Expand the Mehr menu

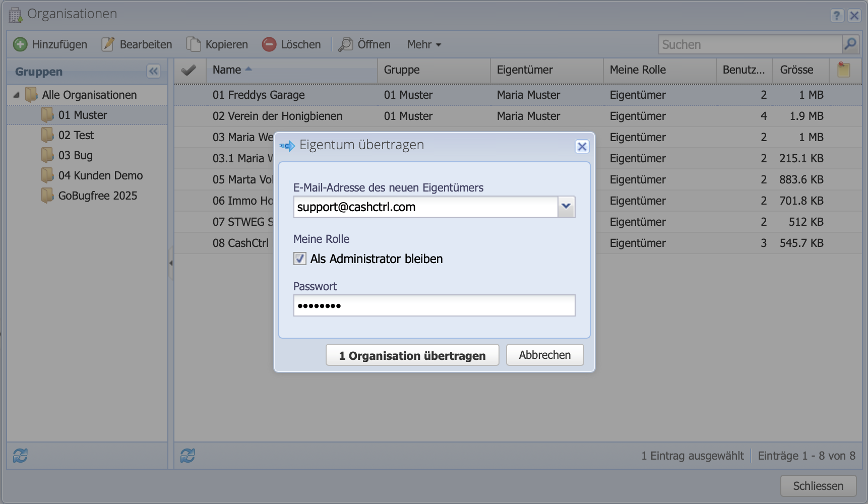[x=424, y=44]
